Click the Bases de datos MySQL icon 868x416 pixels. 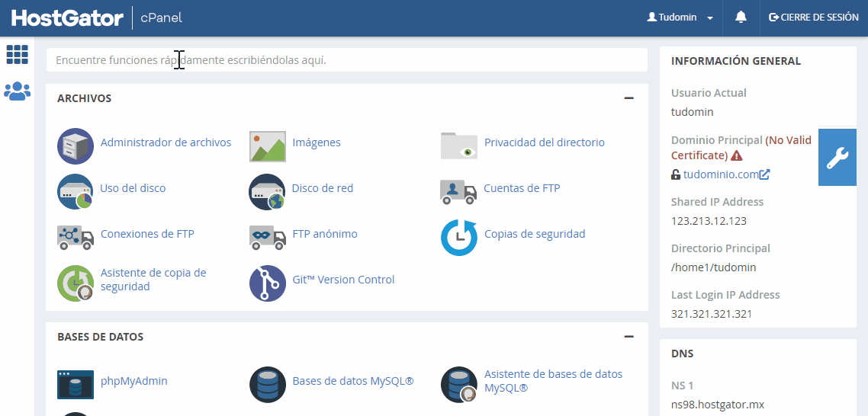point(268,385)
